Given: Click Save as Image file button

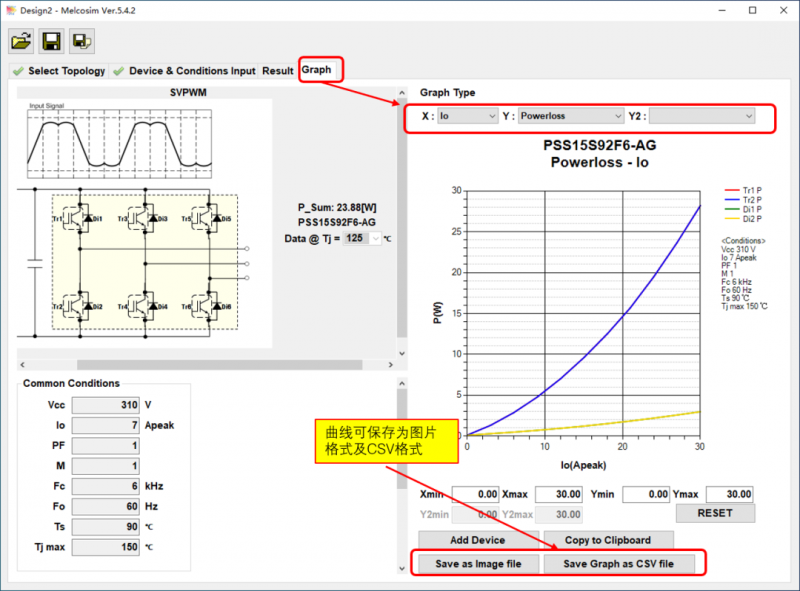Looking at the screenshot, I should pyautogui.click(x=478, y=564).
